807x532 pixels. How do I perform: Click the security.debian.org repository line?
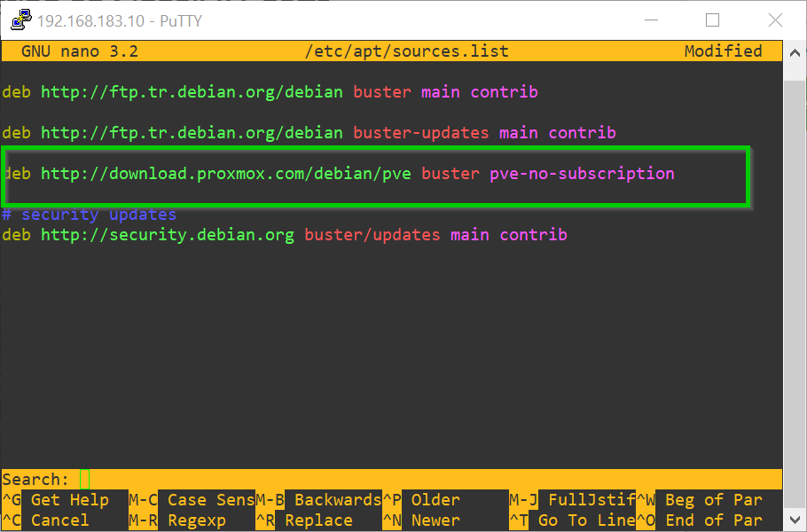coord(285,235)
